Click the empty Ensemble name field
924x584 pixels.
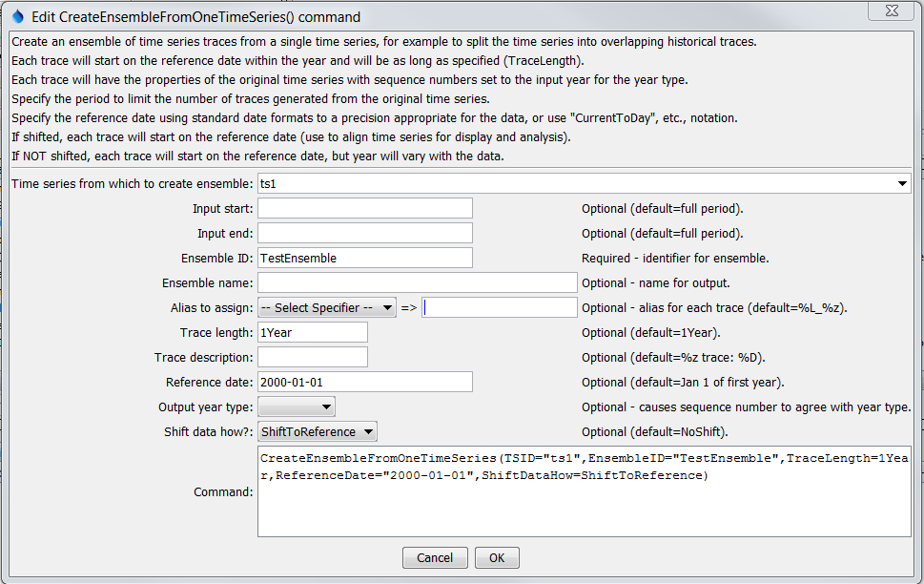417,282
